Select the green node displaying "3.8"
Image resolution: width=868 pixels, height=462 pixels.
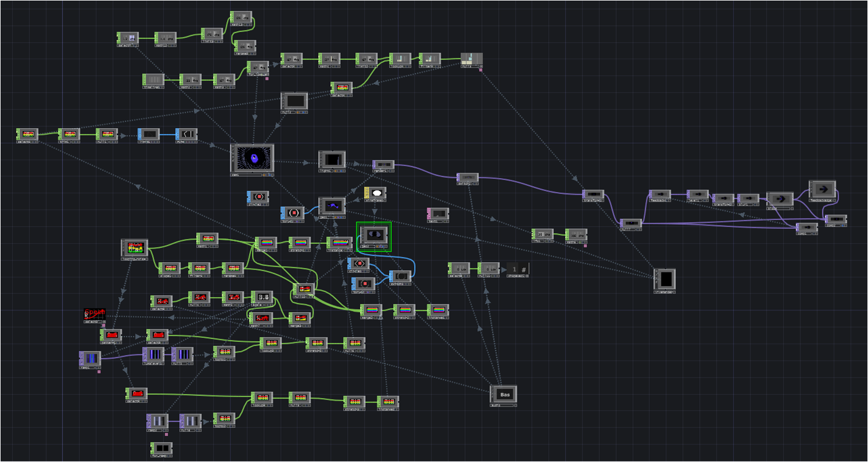click(262, 297)
